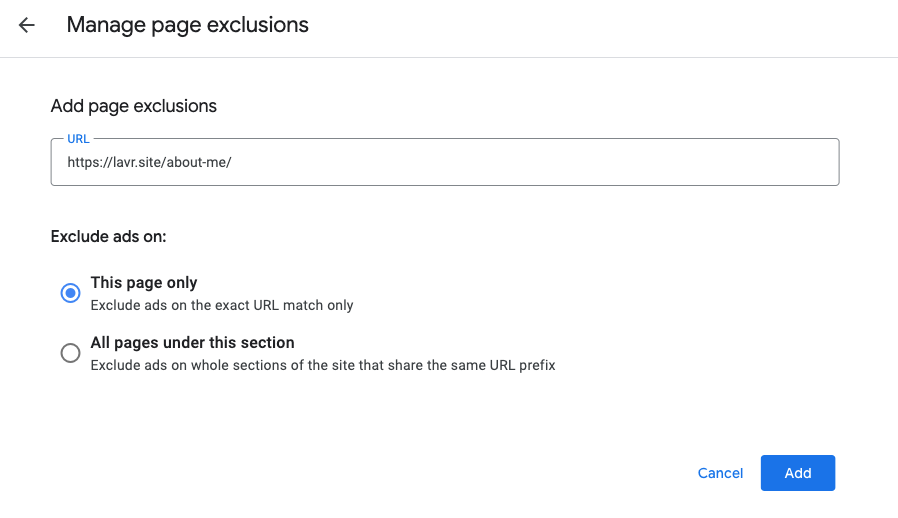Click the "This page only" label text
This screenshot has height=518, width=898.
[144, 283]
